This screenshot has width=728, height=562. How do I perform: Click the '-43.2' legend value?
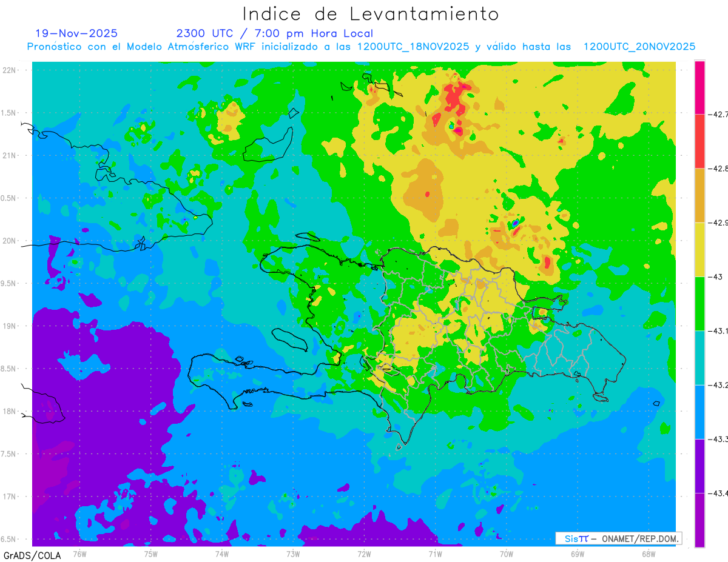(x=718, y=385)
